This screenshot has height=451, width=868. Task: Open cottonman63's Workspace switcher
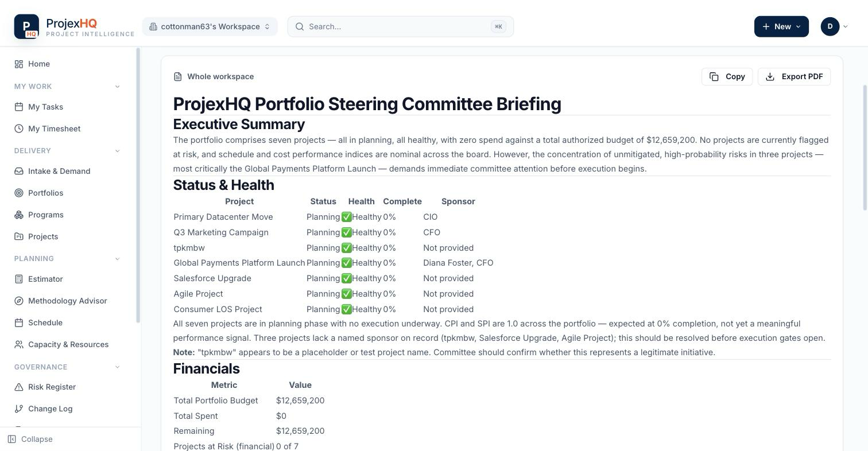coord(210,26)
